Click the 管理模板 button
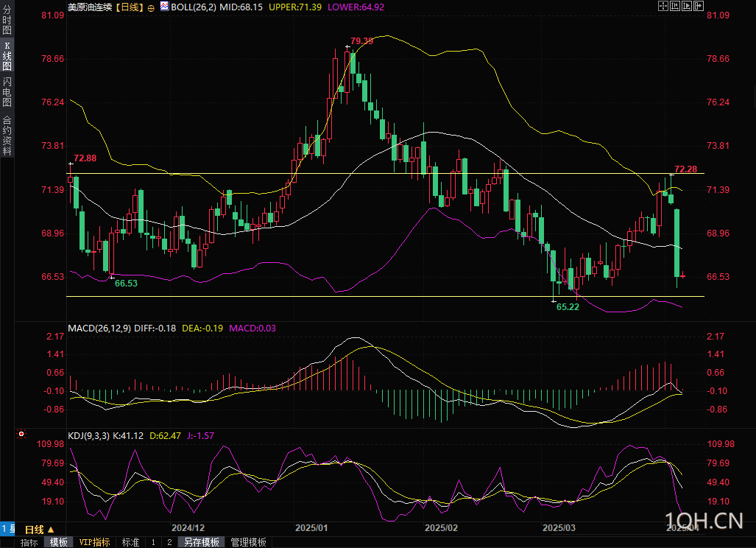The image size is (756, 548). click(248, 542)
